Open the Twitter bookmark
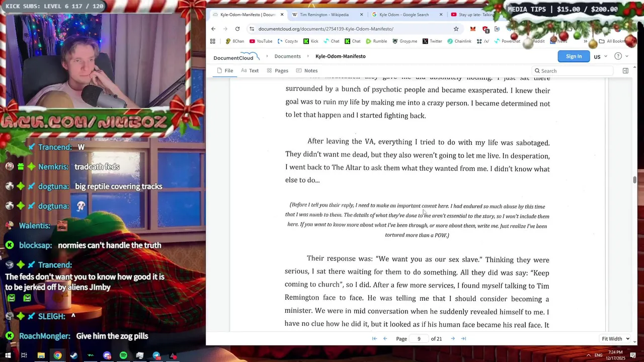 (432, 41)
